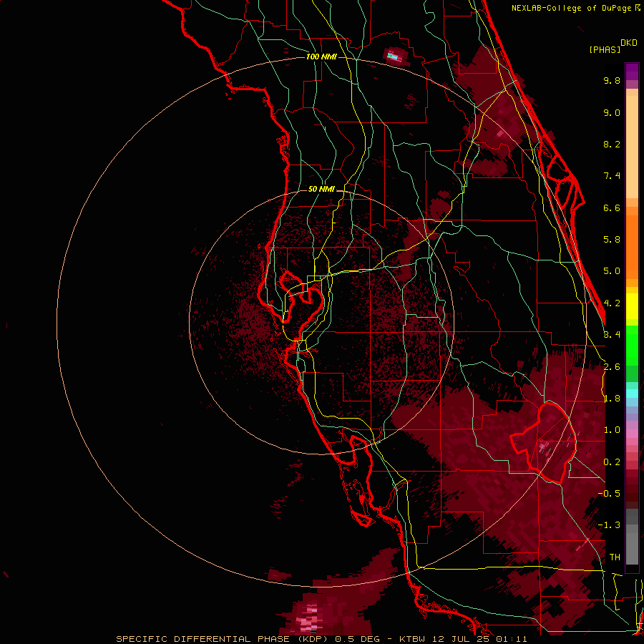Click the -0.5 value on color scale
The image size is (644, 644).
tap(609, 494)
